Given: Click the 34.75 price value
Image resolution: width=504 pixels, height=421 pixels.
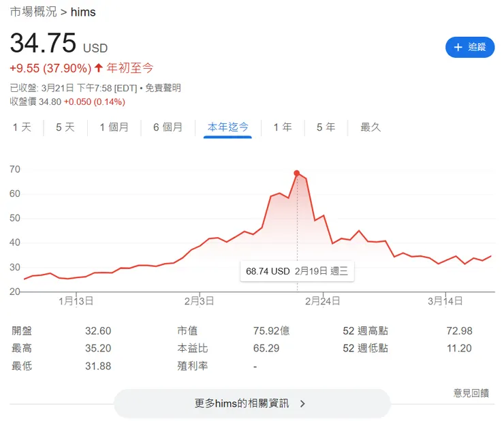Looking at the screenshot, I should point(43,43).
